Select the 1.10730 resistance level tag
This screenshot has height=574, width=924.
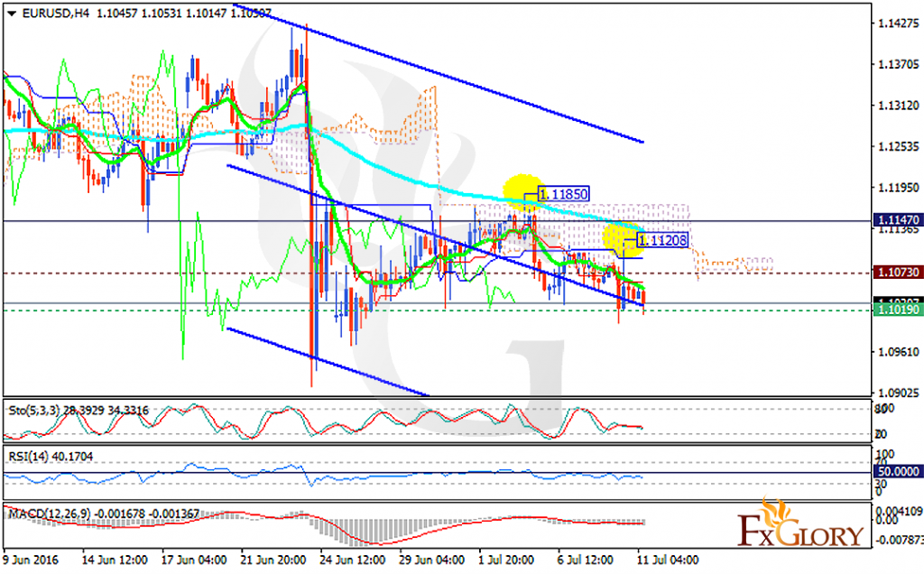click(x=898, y=272)
